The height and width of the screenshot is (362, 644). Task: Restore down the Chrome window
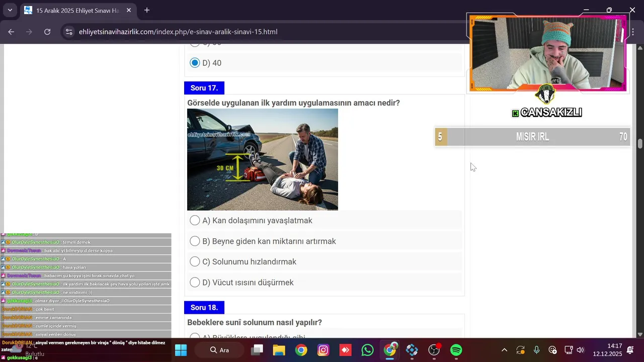click(609, 10)
